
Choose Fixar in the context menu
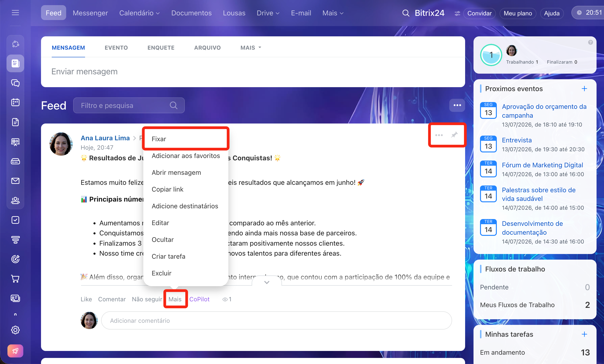[186, 139]
